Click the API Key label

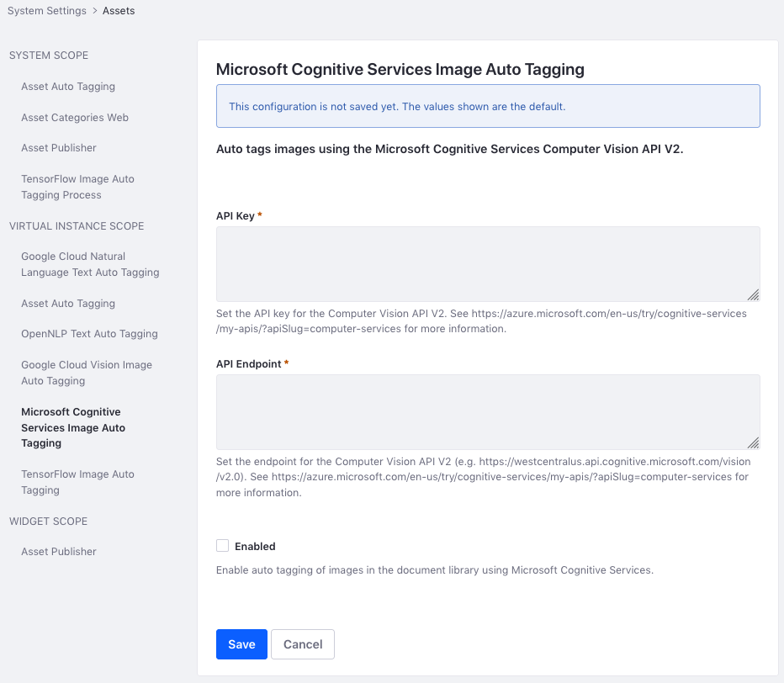(x=236, y=216)
